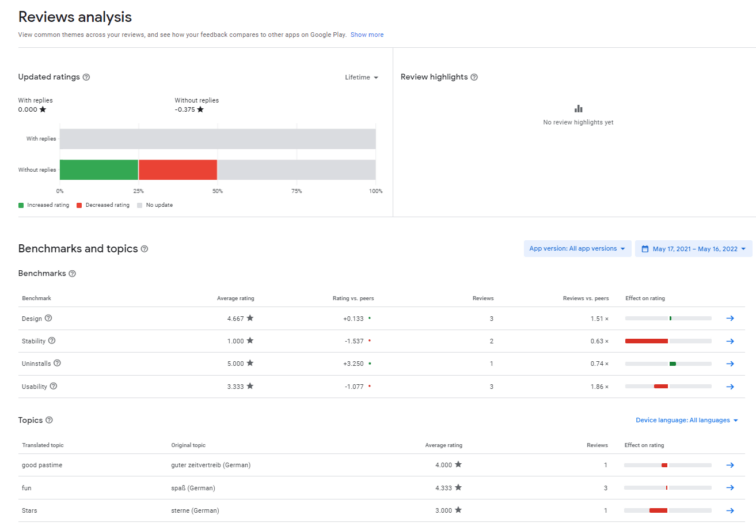Click help icon beside Stability benchmark

point(53,341)
